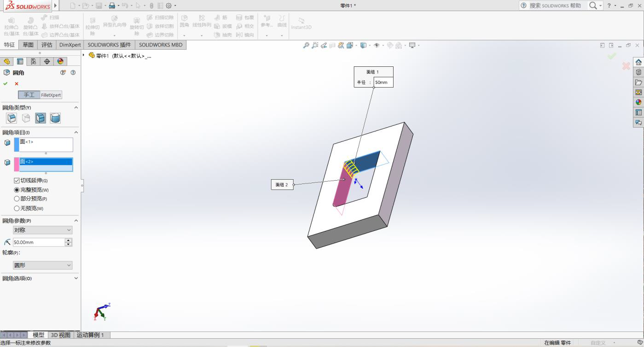Switch to the SOLIDWORKS MBD tab
644x347 pixels.
click(x=161, y=45)
